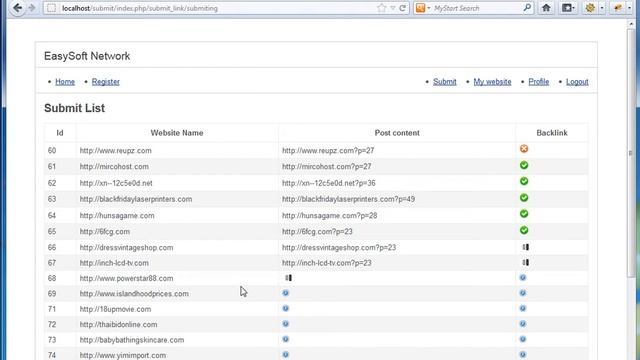Click the Id column header
The height and width of the screenshot is (360, 640).
60,133
